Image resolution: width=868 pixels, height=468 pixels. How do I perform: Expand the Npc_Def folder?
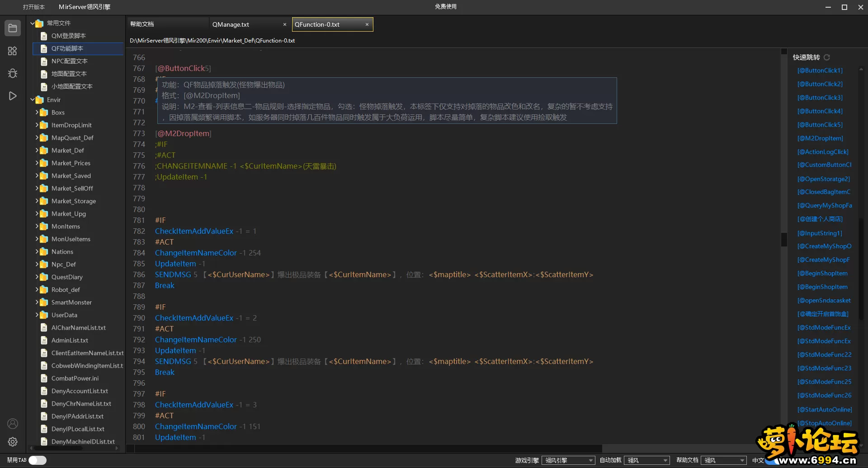click(x=37, y=264)
